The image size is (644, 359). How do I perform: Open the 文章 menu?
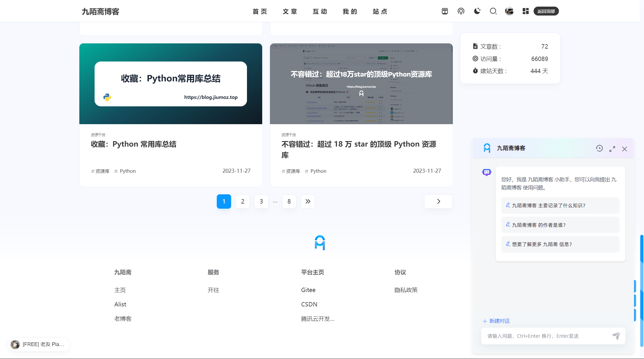[x=290, y=11]
